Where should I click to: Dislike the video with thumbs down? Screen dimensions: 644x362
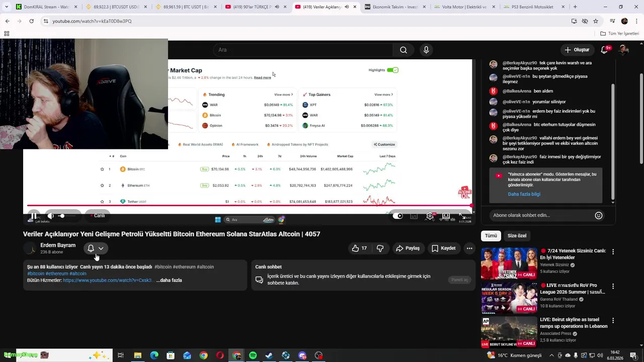pos(380,248)
